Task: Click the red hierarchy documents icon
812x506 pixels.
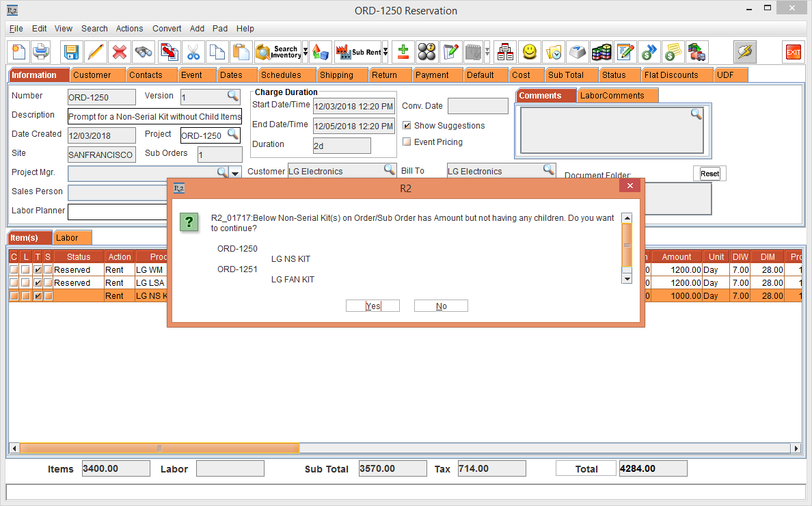Action: pos(505,52)
